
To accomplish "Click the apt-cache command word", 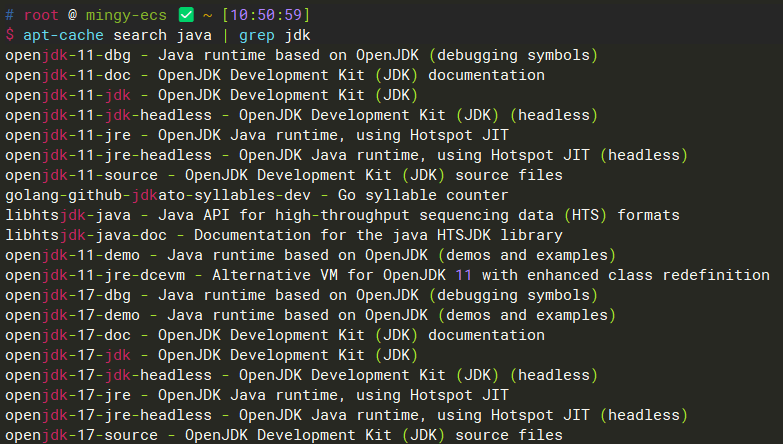I will click(x=63, y=35).
